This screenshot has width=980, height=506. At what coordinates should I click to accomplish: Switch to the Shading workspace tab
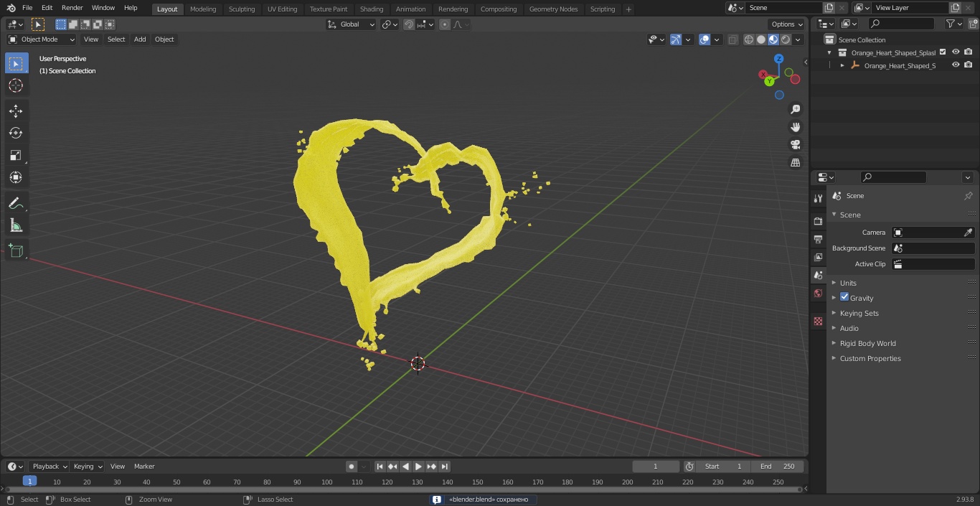[x=372, y=9]
